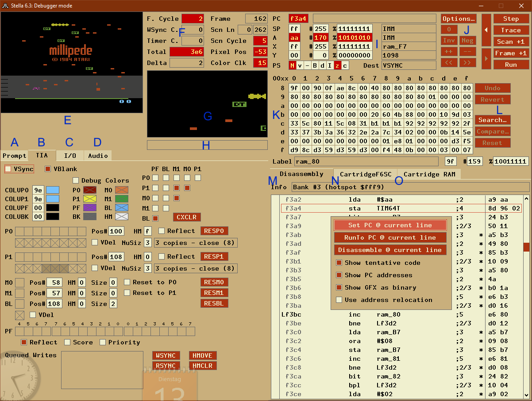Viewport: 532px width, 401px height.
Task: Click the Trace button
Action: (x=511, y=30)
